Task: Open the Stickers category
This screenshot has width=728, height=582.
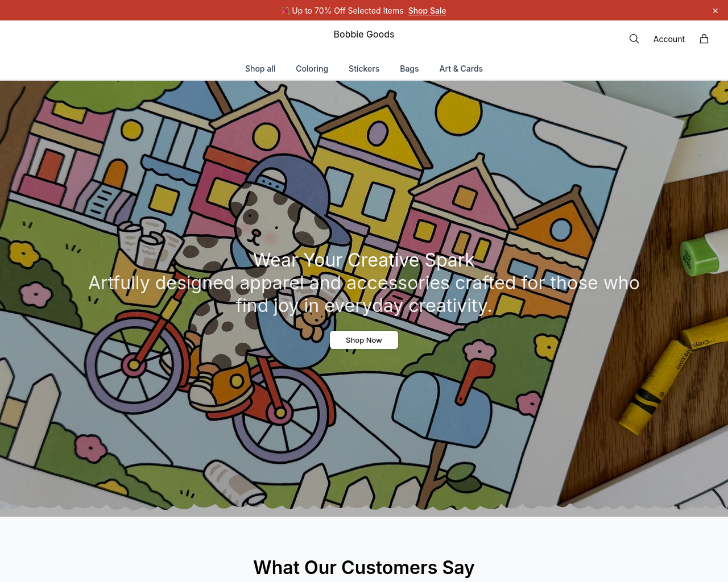Action: [364, 69]
